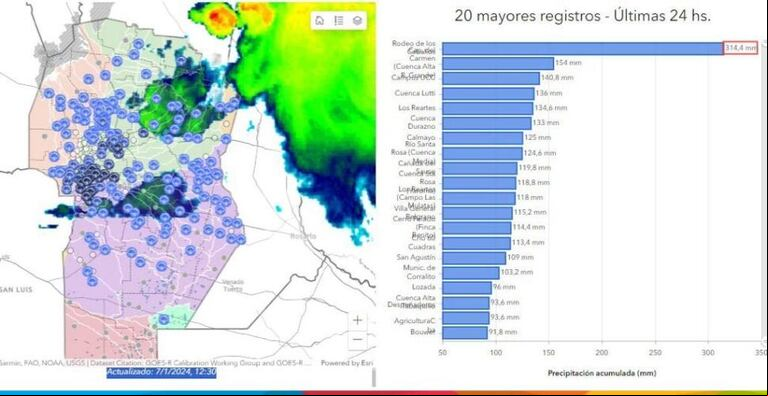This screenshot has width=768, height=396.
Task: Click the 113,4 mm bar
Action: click(477, 243)
